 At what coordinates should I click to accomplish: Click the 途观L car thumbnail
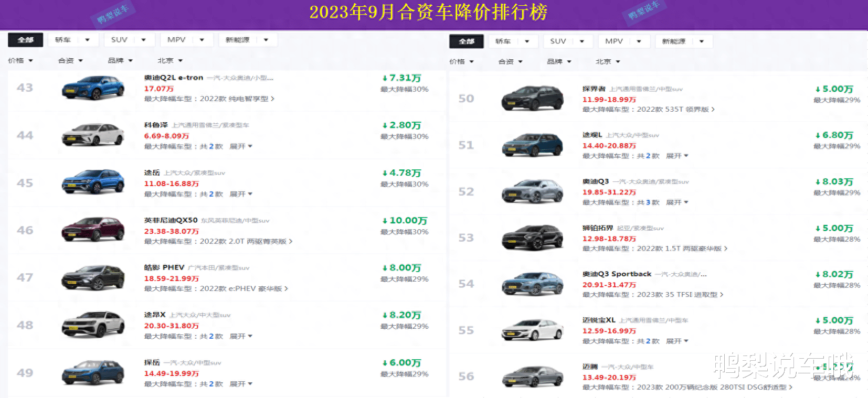tap(533, 145)
